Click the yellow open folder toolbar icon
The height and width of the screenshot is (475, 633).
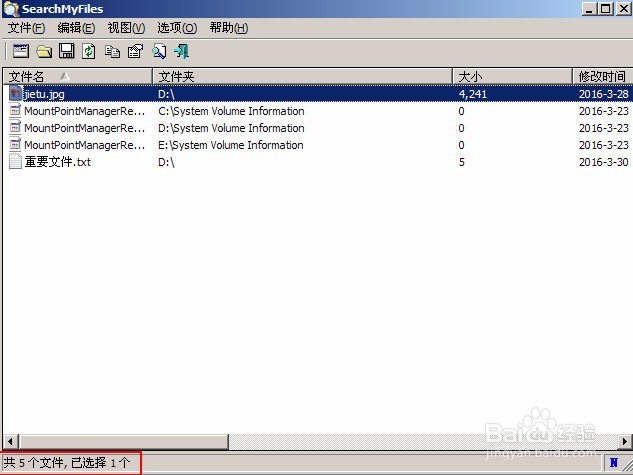point(44,51)
